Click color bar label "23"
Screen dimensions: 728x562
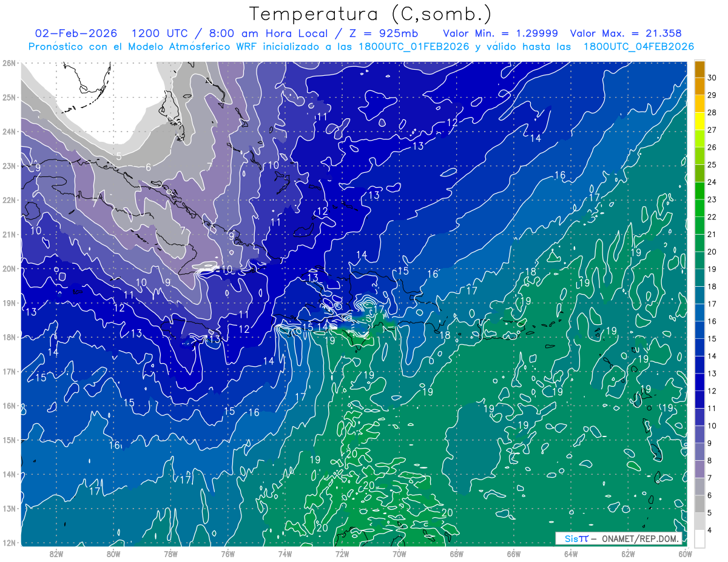(x=712, y=199)
